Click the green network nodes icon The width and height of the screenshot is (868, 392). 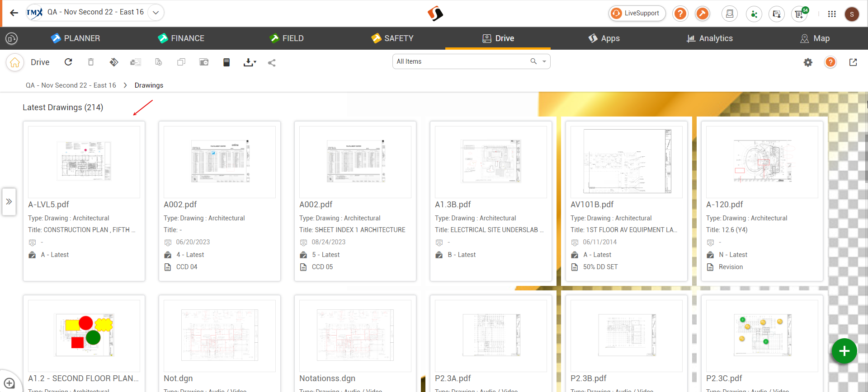754,14
